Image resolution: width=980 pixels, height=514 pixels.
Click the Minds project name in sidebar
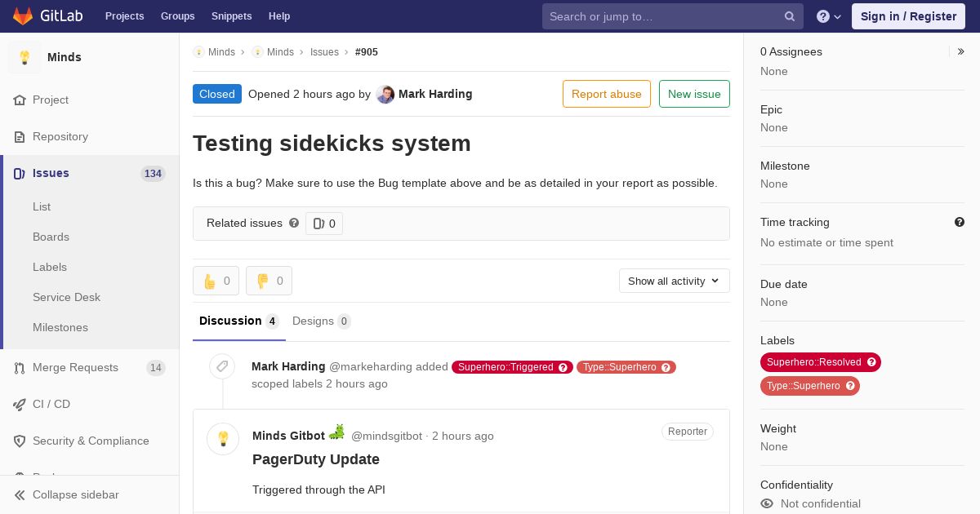(x=65, y=57)
